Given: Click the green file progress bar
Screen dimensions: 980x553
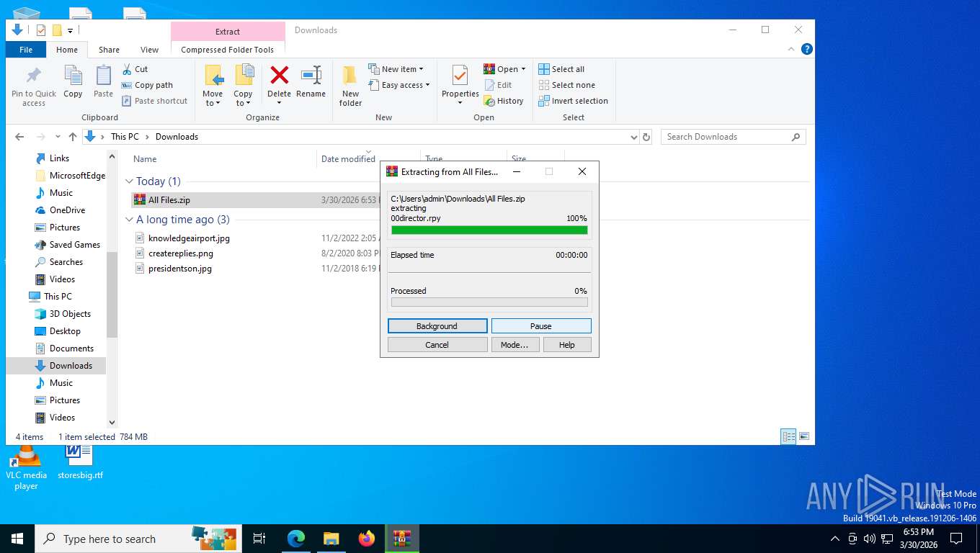Looking at the screenshot, I should 489,230.
